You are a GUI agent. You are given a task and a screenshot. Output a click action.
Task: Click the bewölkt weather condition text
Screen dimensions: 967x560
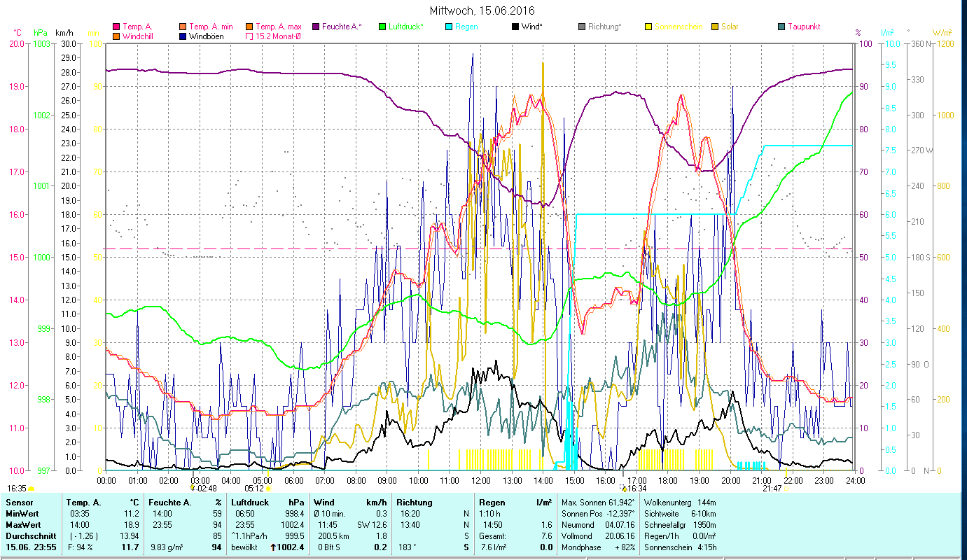click(245, 547)
